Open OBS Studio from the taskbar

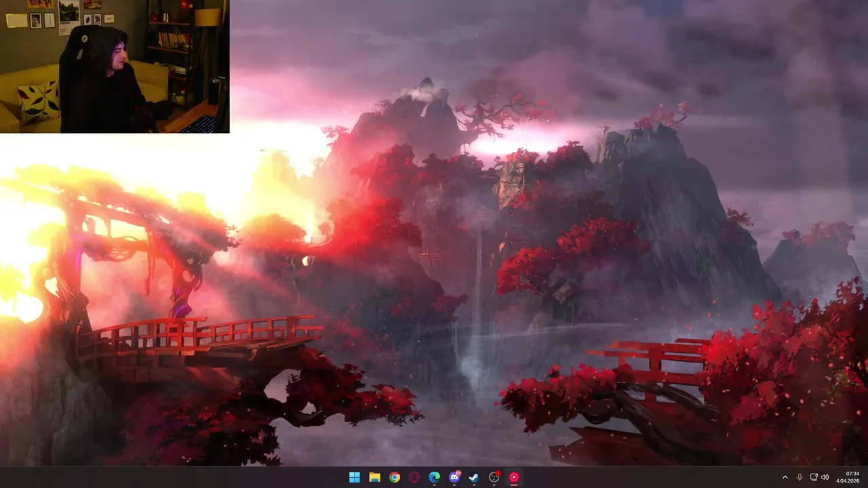pos(494,477)
